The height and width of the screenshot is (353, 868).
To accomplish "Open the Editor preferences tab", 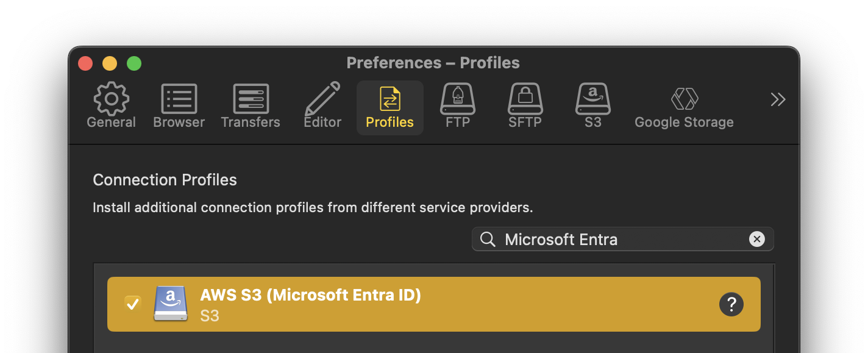I will pos(322,107).
